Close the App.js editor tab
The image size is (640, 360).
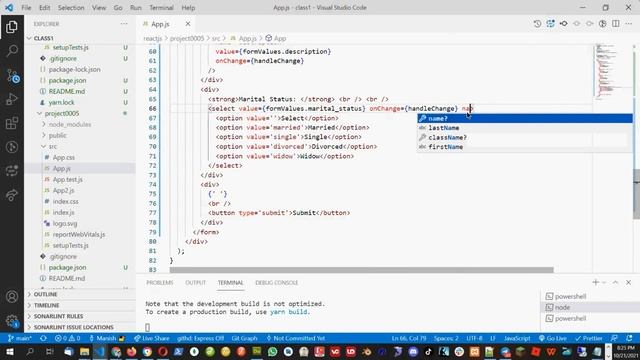coord(188,24)
